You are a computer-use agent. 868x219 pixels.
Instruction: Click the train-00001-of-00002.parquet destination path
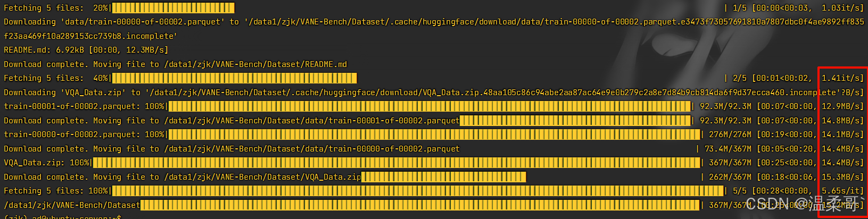click(311, 121)
